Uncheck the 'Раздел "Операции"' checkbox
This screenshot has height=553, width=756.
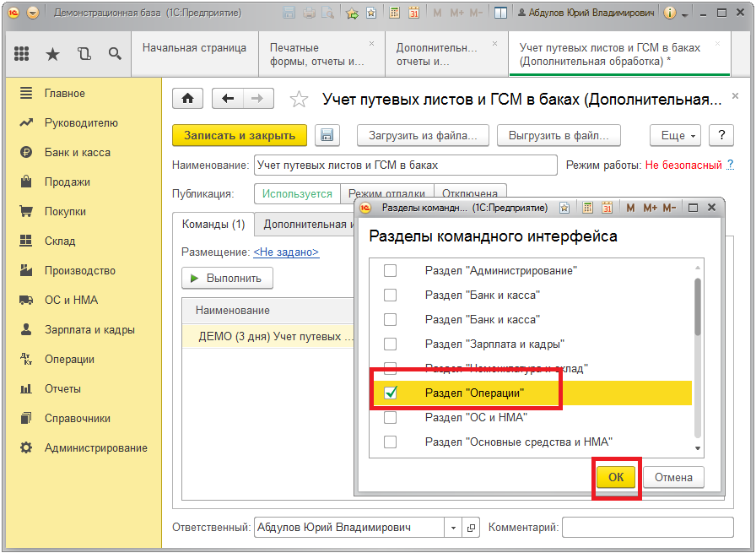[x=391, y=393]
